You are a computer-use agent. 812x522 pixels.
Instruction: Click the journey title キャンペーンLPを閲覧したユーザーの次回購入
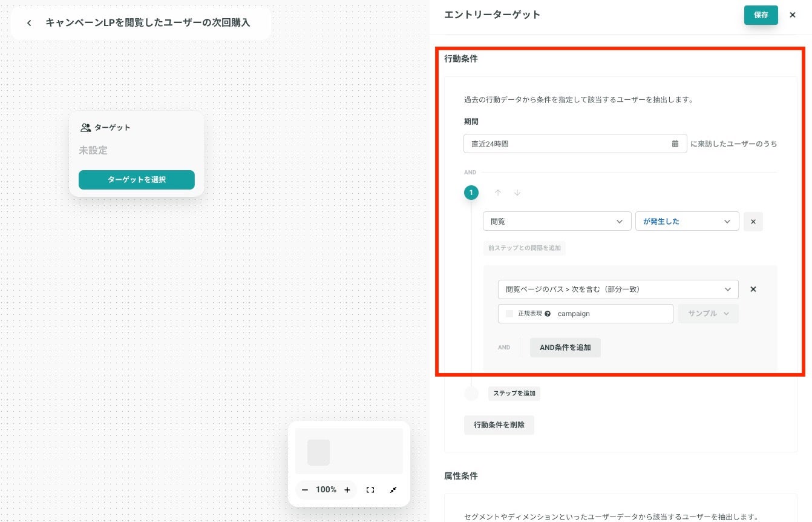(x=148, y=23)
